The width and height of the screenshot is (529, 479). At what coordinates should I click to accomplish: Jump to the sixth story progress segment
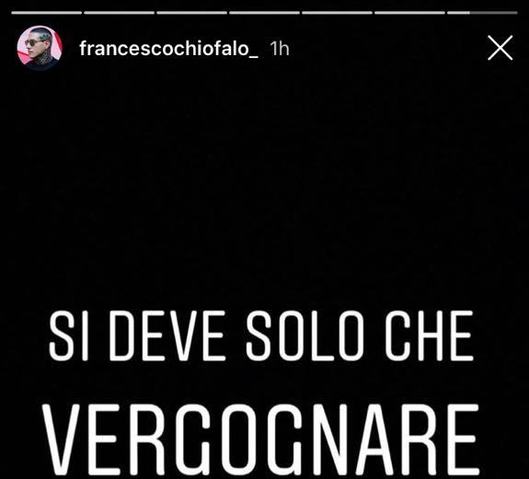410,13
